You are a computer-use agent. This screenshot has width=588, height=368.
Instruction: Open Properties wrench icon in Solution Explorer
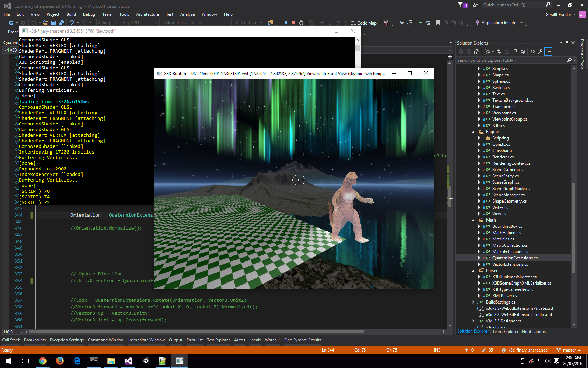pos(540,52)
